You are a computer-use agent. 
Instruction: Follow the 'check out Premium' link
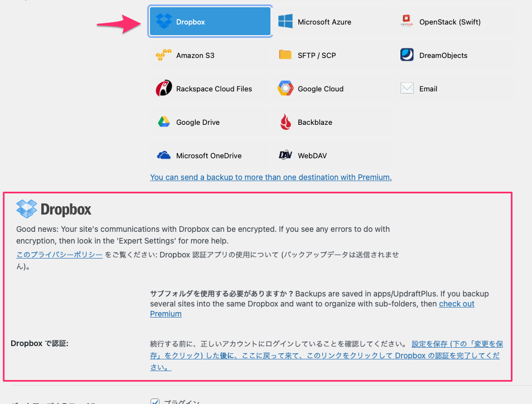(456, 304)
